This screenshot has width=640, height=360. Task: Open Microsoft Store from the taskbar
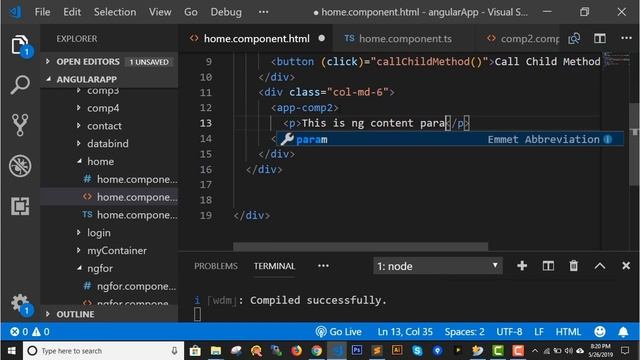point(195,351)
